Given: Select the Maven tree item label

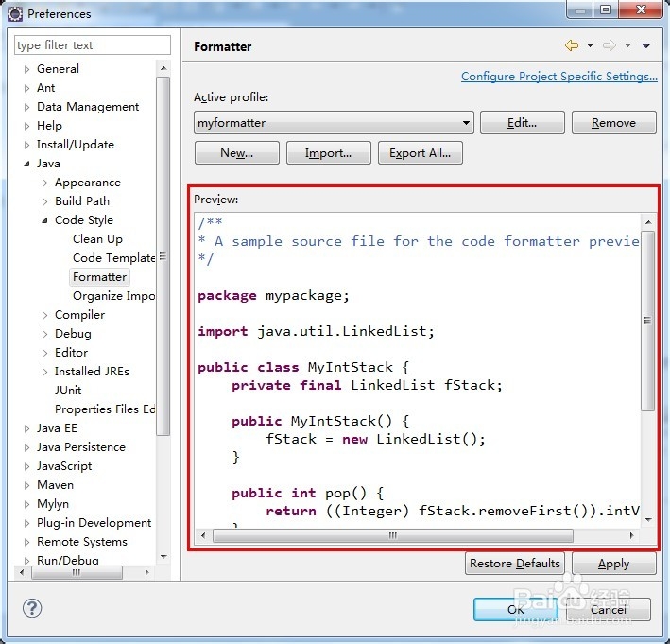Looking at the screenshot, I should click(x=55, y=484).
